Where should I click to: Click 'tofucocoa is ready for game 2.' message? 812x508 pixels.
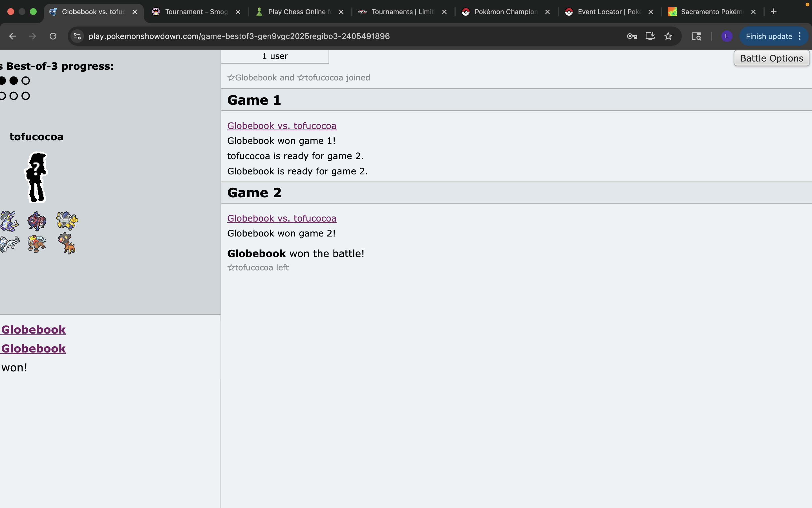295,156
